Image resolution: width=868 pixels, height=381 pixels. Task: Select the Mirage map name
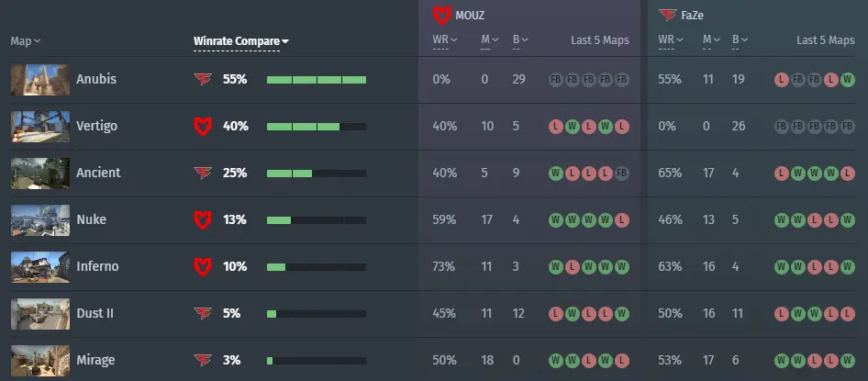click(95, 360)
